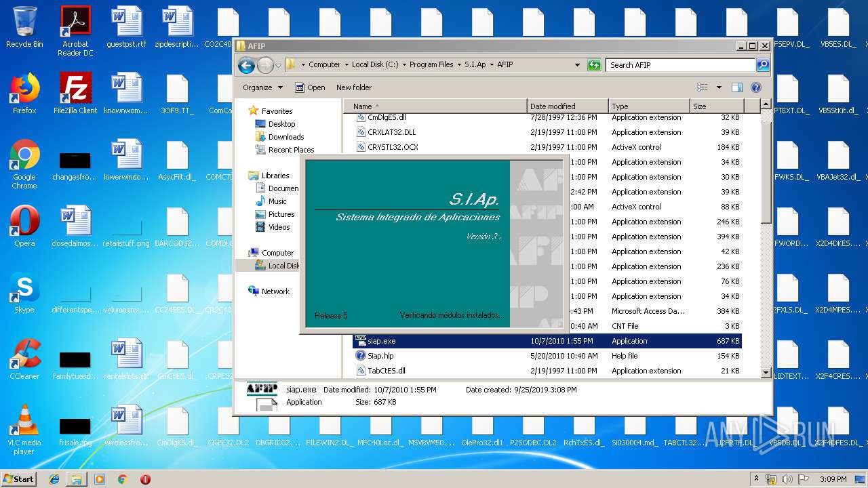This screenshot has height=488, width=868.
Task: Click Local Disk (C:) in address bar
Action: [375, 65]
